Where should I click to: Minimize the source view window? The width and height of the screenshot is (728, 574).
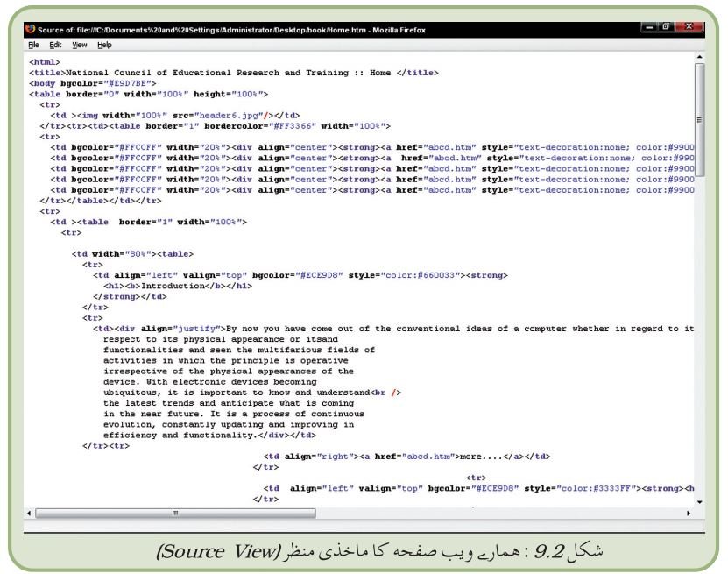649,27
